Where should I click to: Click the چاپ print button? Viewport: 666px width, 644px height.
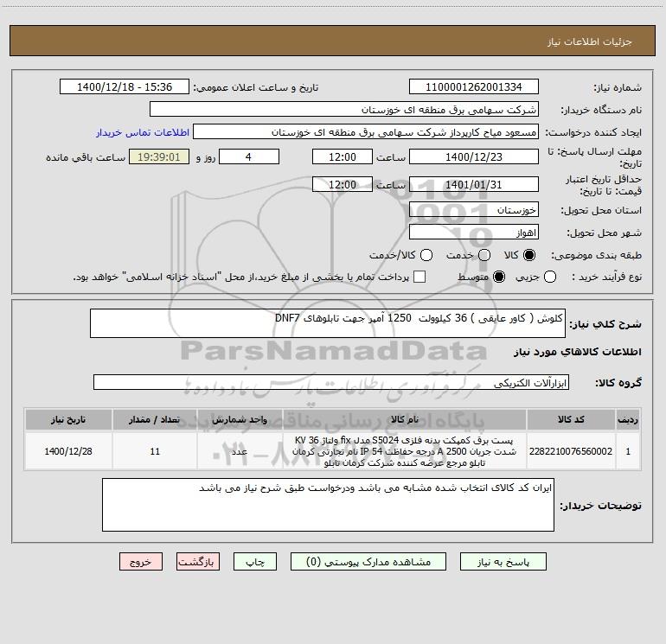[x=255, y=562]
